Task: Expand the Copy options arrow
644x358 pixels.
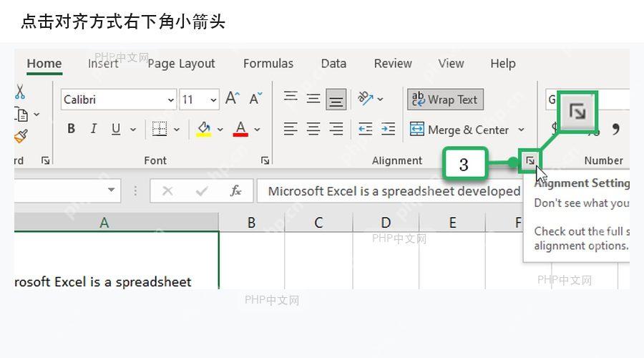Action: click(x=36, y=115)
